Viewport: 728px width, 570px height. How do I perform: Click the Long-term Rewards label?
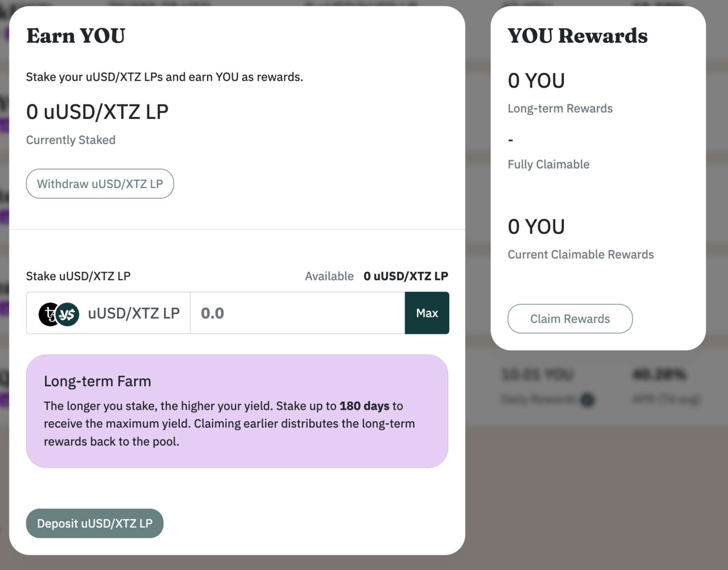(560, 109)
